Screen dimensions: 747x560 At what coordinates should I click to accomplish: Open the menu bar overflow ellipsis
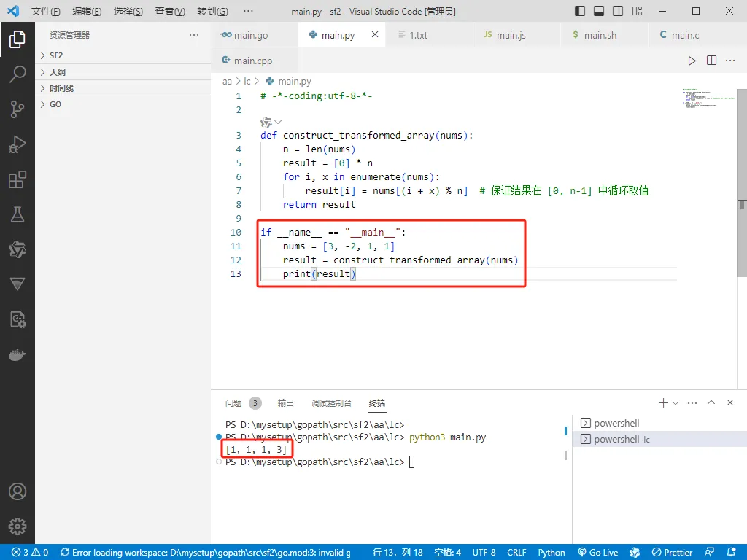click(248, 11)
